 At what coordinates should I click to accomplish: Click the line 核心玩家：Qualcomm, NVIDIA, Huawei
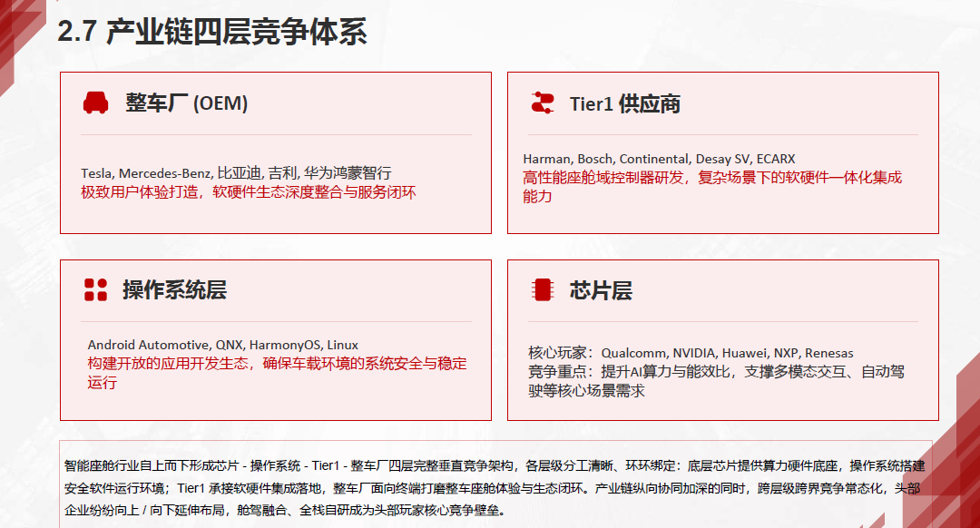tap(691, 353)
